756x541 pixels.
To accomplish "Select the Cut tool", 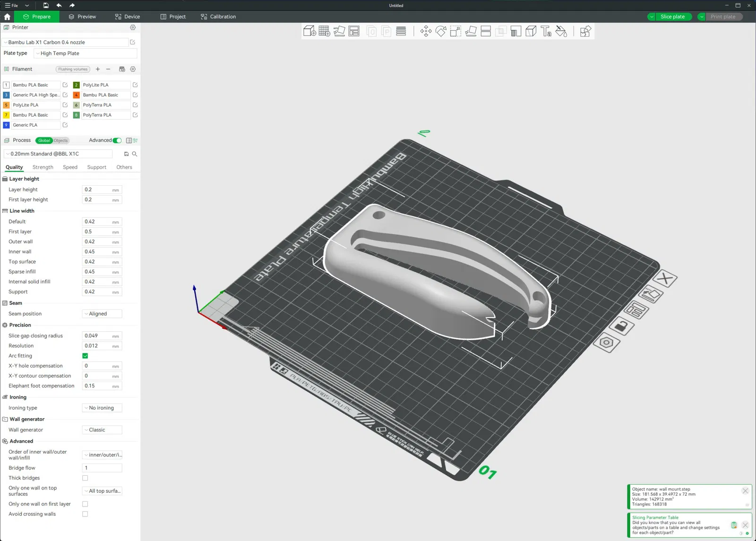I will [x=486, y=31].
